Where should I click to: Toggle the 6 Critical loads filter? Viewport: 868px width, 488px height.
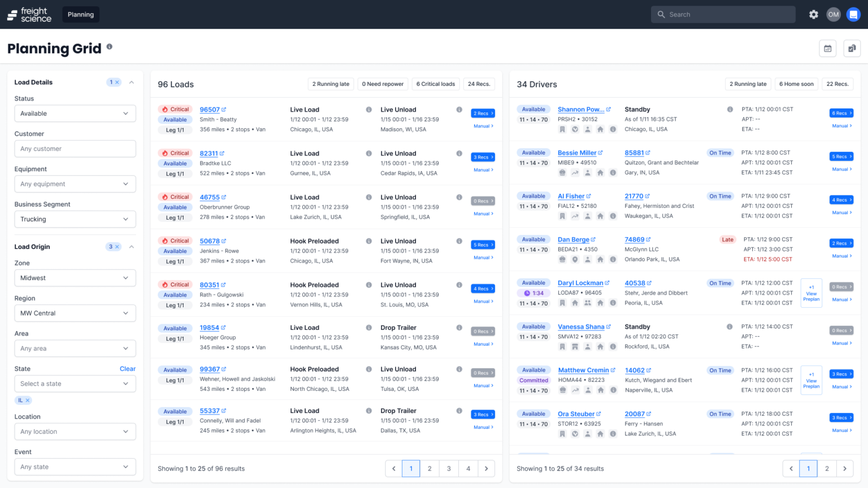point(435,84)
